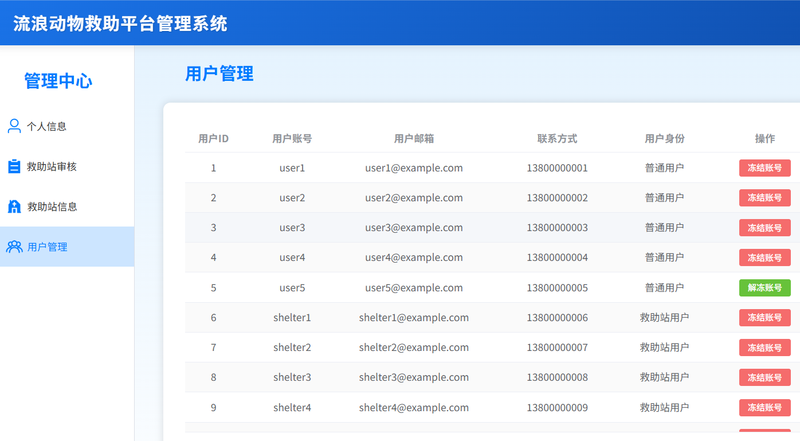The height and width of the screenshot is (441, 800).
Task: Click the 操作 column header
Action: click(765, 138)
